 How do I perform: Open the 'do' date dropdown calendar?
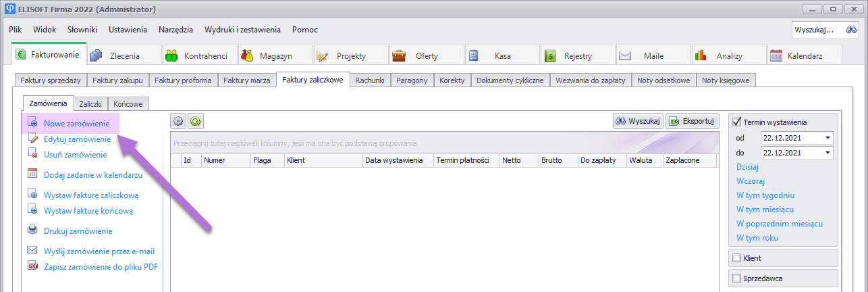(x=828, y=153)
